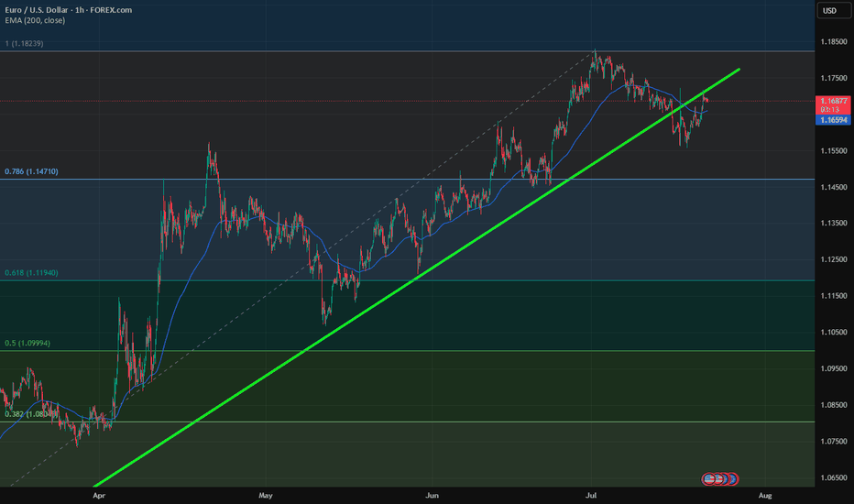Screen dimensions: 854x504
Task: Click the 1.14500 price scale label
Action: [x=834, y=187]
